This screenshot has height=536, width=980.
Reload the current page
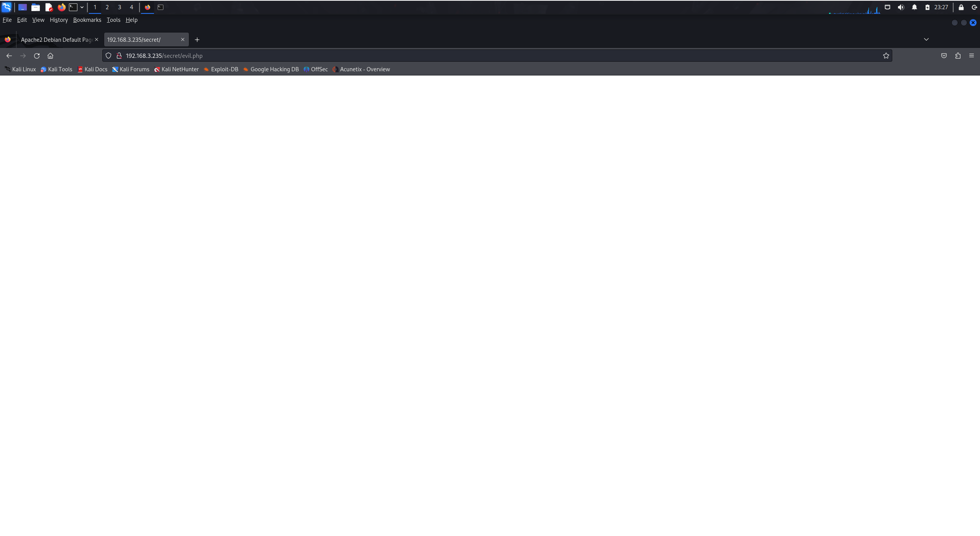pyautogui.click(x=37, y=56)
